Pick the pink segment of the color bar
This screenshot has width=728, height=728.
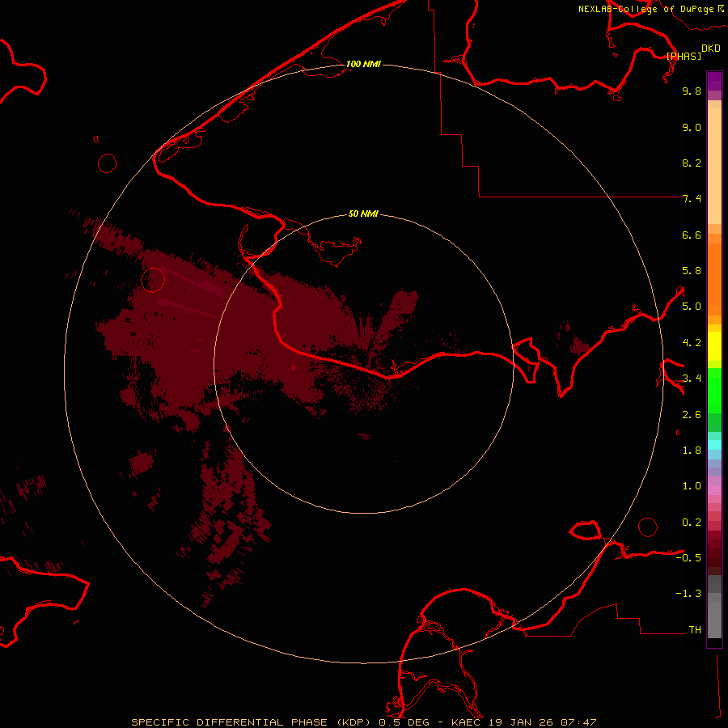click(x=714, y=490)
